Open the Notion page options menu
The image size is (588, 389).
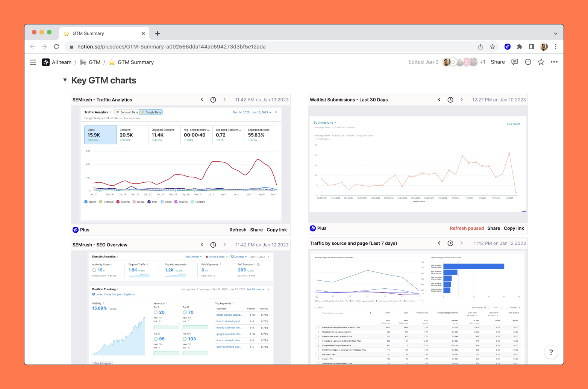coord(554,62)
